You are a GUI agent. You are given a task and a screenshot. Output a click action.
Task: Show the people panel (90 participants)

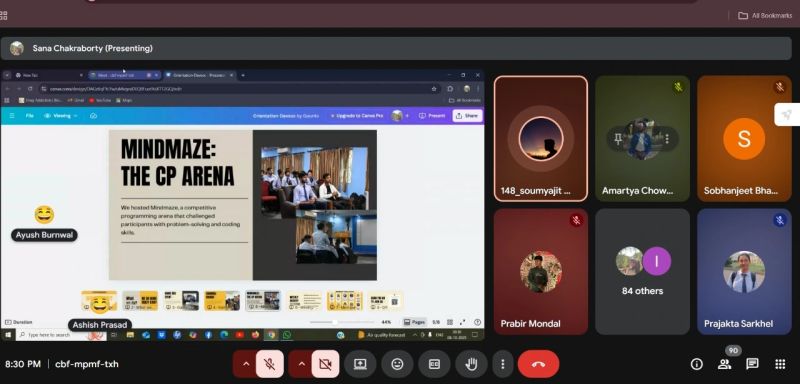[724, 364]
